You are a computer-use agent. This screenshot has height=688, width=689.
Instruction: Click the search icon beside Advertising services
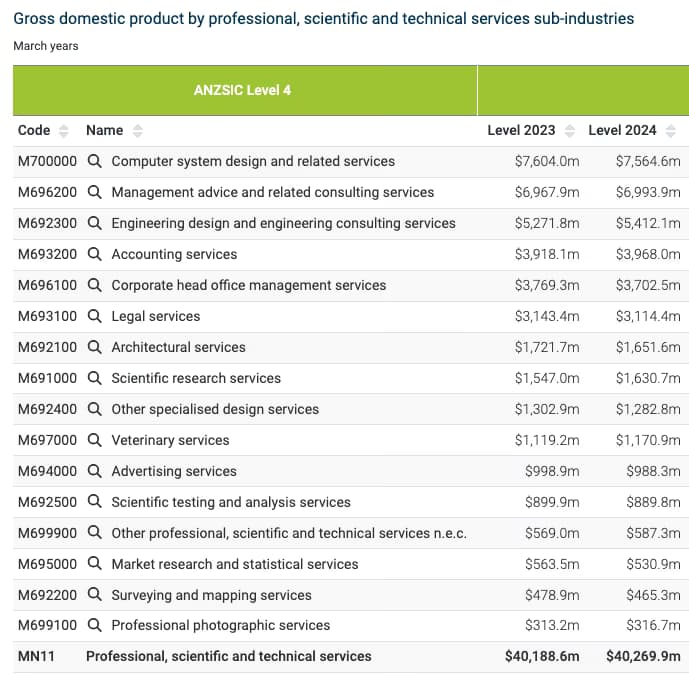(x=95, y=471)
